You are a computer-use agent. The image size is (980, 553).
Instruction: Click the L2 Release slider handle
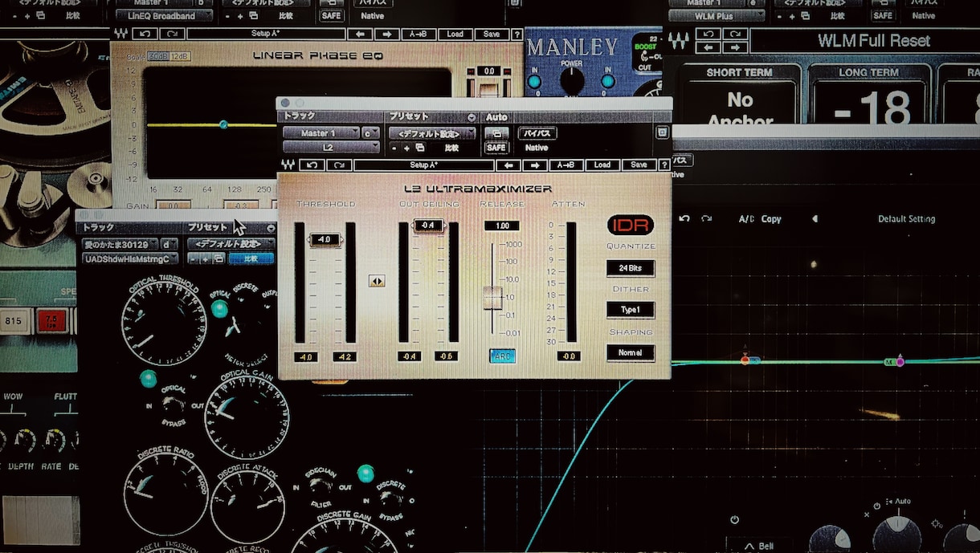coord(492,298)
